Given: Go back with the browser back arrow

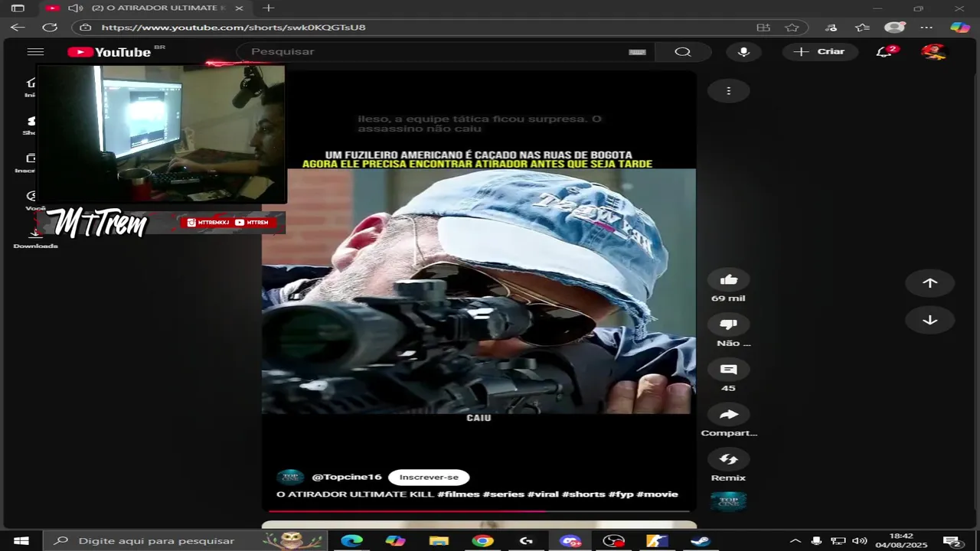Looking at the screenshot, I should tap(18, 27).
